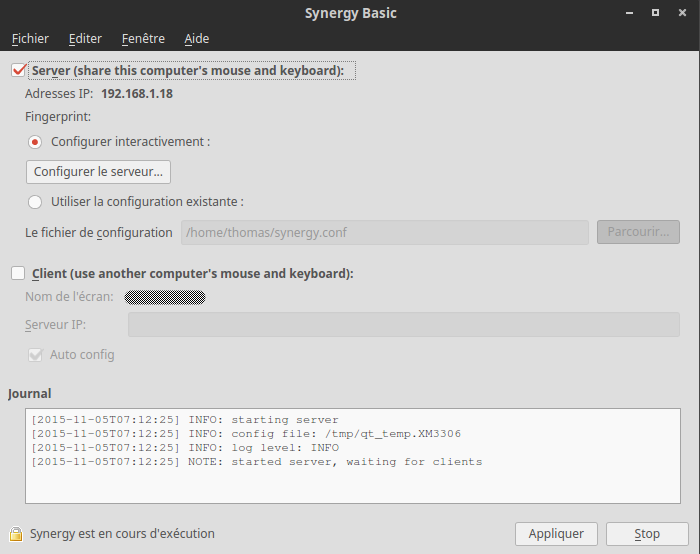700x554 pixels.
Task: Select Configurer interactivement radio button
Action: [35, 142]
